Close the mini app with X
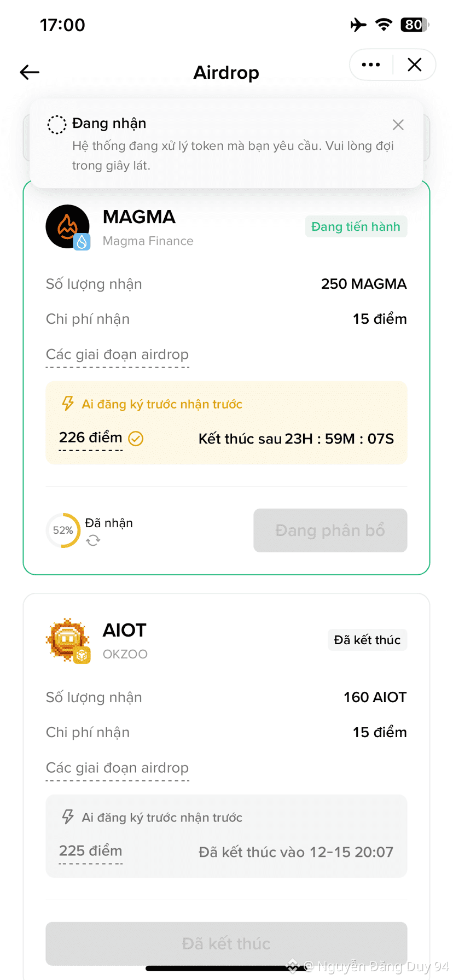 point(415,65)
